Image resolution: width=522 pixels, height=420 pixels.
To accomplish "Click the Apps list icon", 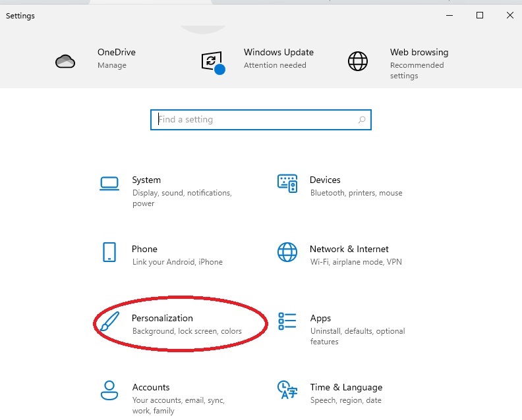I will coord(287,321).
